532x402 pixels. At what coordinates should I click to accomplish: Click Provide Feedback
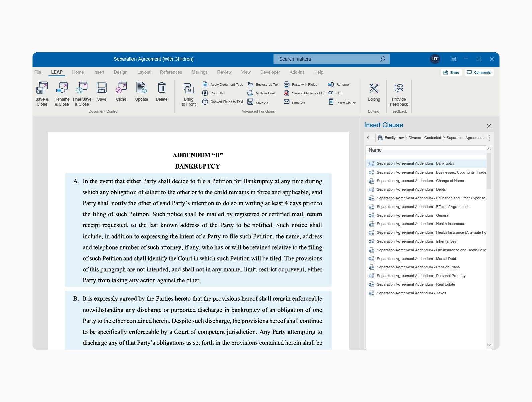pos(399,95)
